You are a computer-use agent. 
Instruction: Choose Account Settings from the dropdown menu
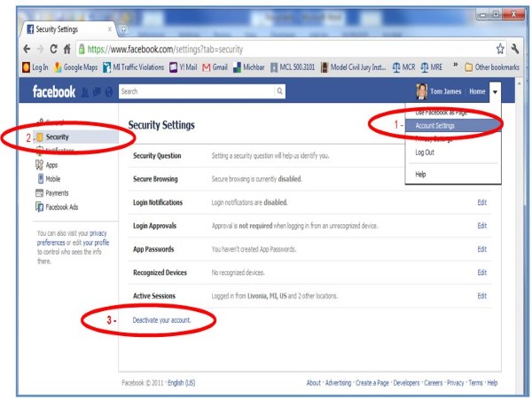(434, 126)
